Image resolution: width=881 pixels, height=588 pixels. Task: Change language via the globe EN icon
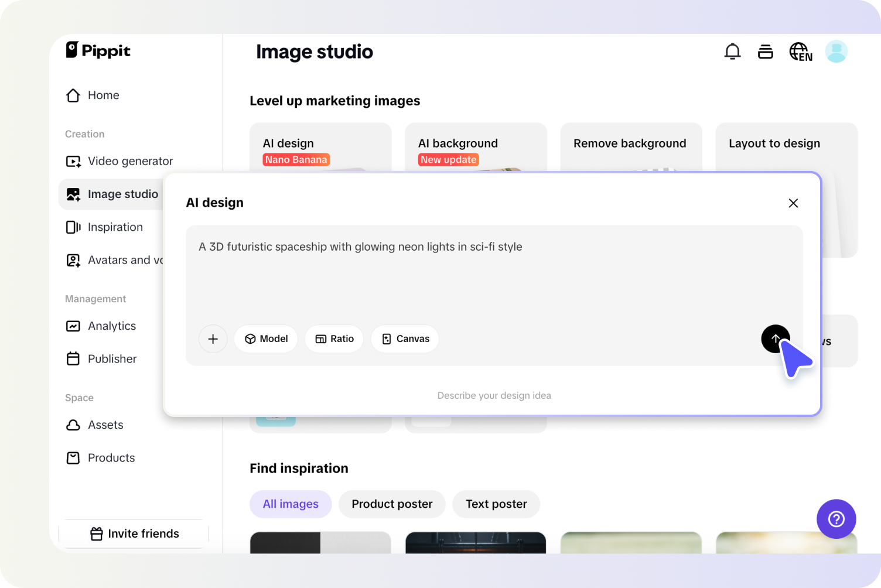click(800, 52)
